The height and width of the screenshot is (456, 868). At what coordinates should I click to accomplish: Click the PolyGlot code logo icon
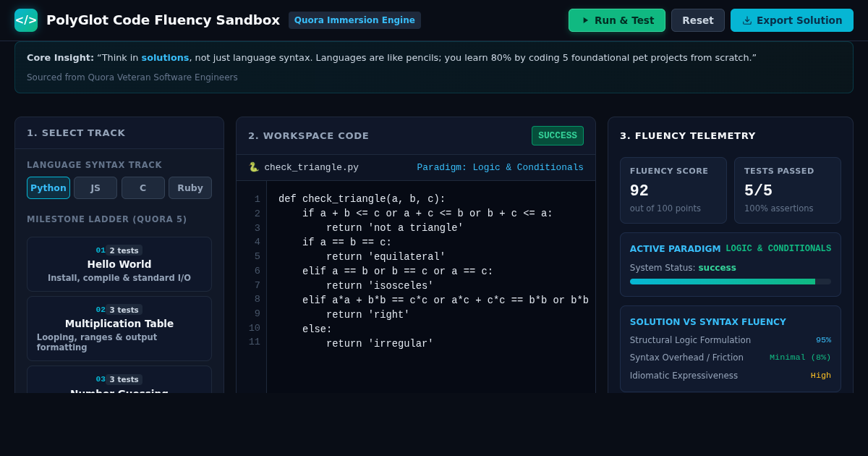coord(26,20)
